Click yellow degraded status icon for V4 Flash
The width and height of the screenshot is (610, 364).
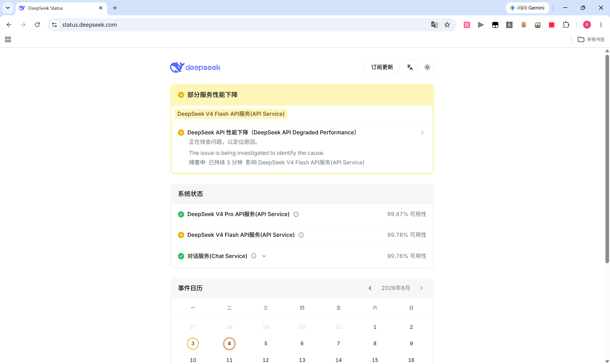181,235
